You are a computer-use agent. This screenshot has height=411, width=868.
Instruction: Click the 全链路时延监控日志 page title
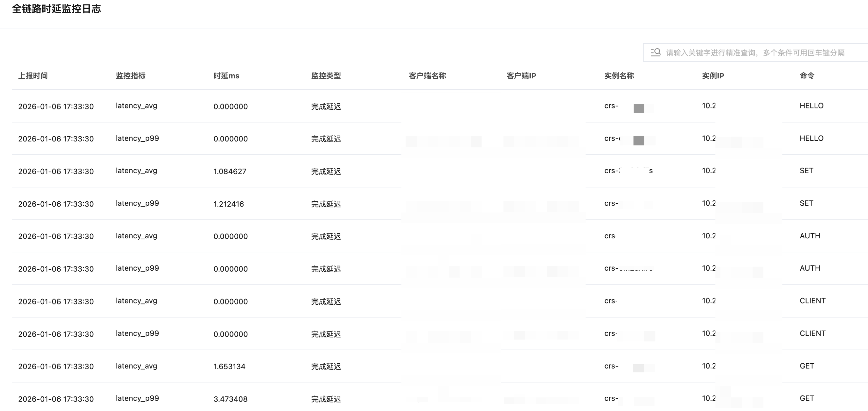click(x=56, y=9)
